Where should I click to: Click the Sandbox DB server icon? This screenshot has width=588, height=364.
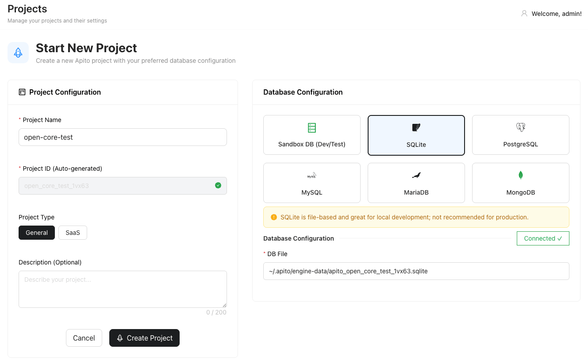(312, 128)
